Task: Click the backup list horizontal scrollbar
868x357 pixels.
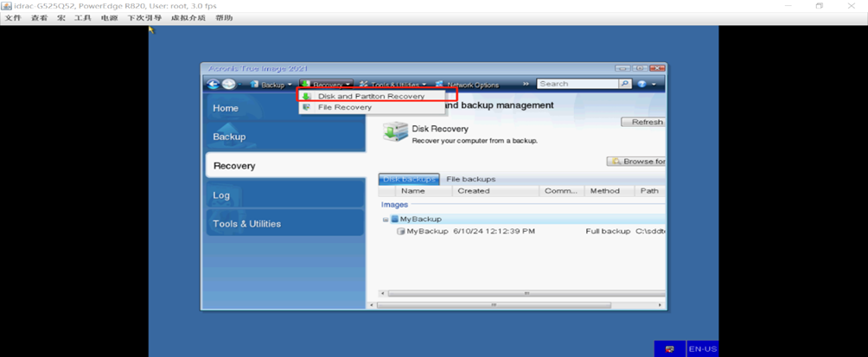Action: pos(527,293)
